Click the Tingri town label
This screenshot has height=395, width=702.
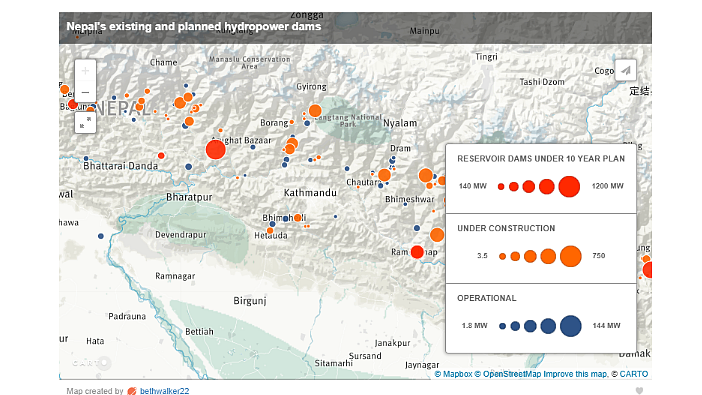486,57
